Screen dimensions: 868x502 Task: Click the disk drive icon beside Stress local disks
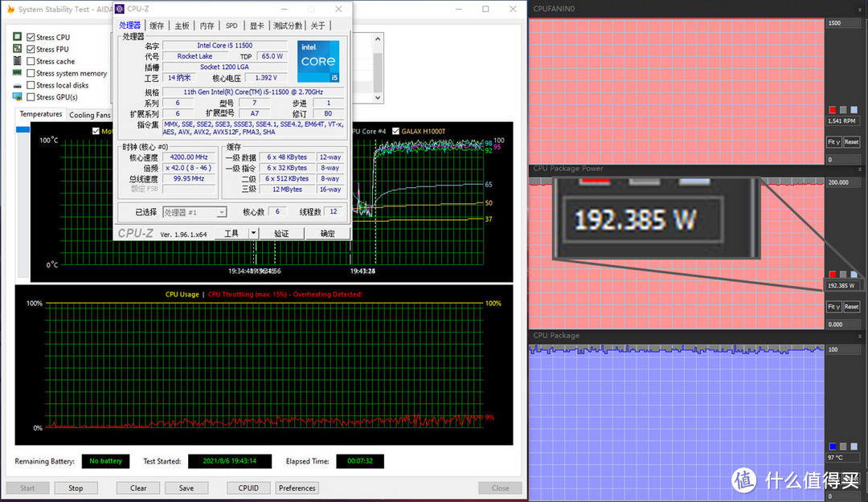[17, 85]
